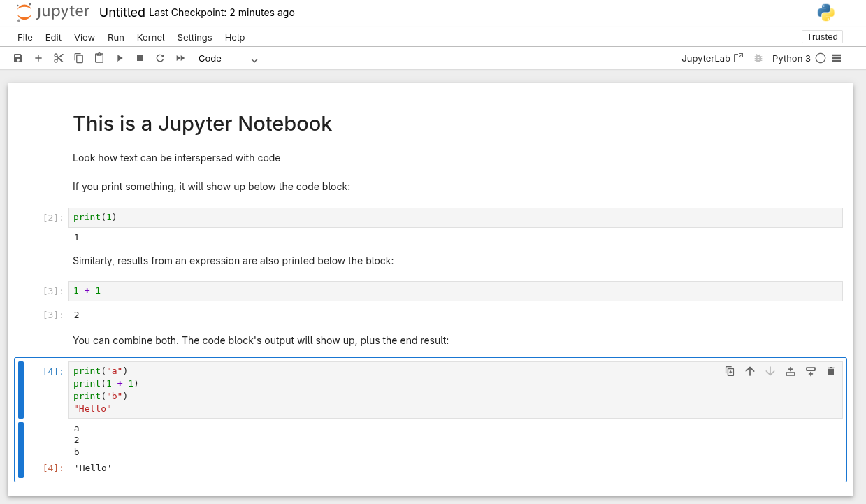The width and height of the screenshot is (866, 504).
Task: Cut the selected cell with the scissors icon
Action: (x=59, y=58)
